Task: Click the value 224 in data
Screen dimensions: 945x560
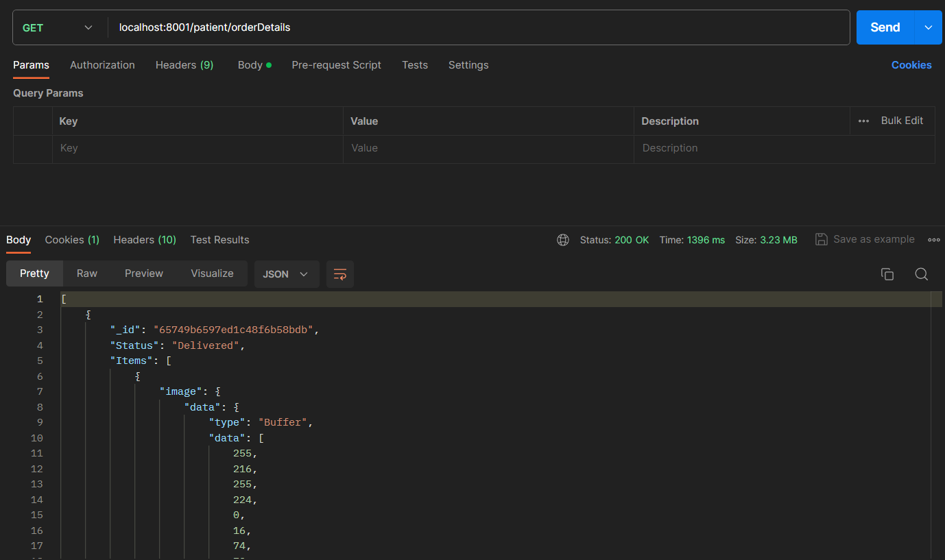Action: coord(243,500)
